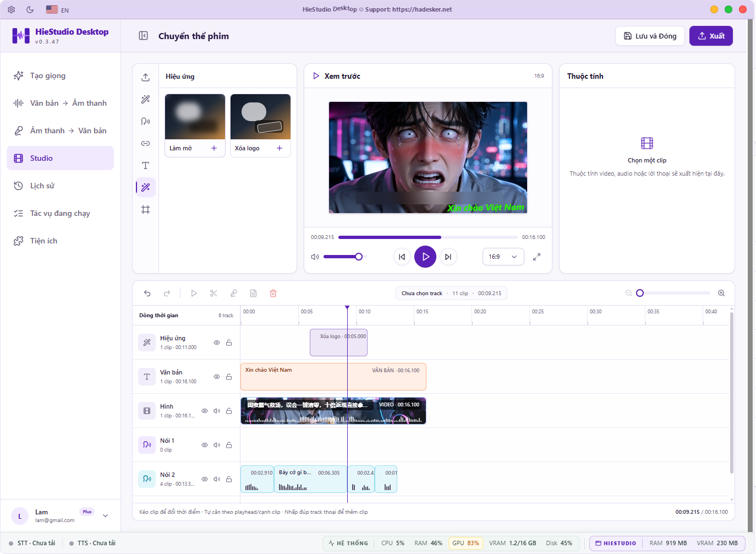
Task: Toggle visibility of Hình track
Action: [205, 411]
